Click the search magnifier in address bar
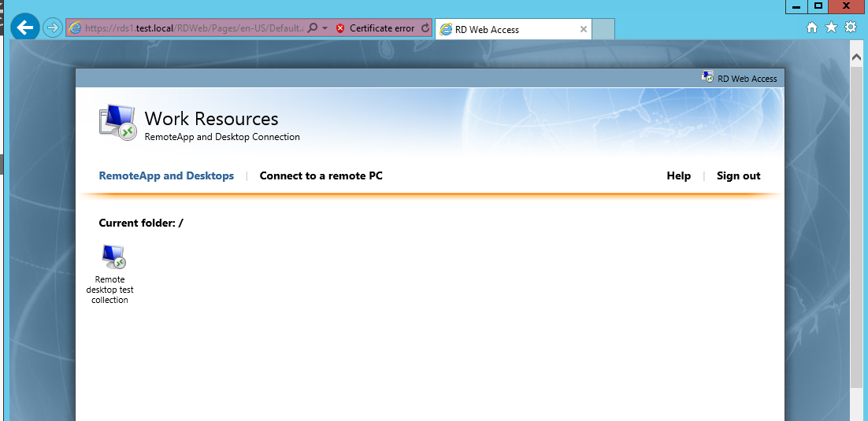 click(x=313, y=28)
